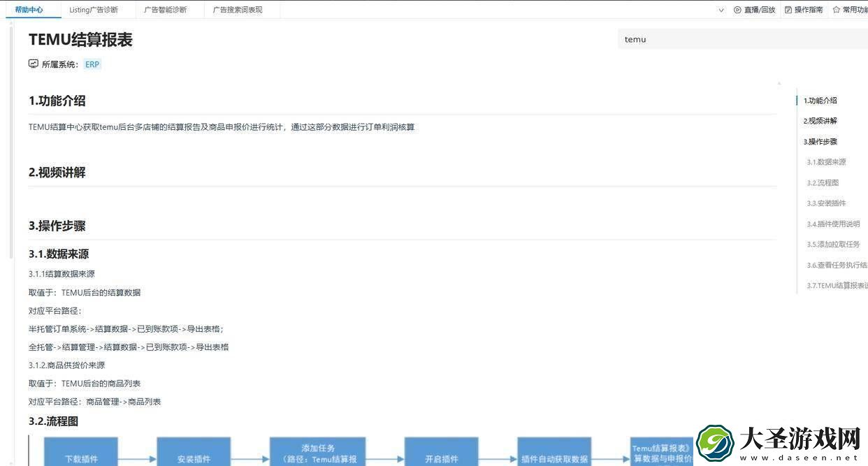Jump to 1.功能介绍 in the outline
Screen dimensions: 868x466
(820, 101)
